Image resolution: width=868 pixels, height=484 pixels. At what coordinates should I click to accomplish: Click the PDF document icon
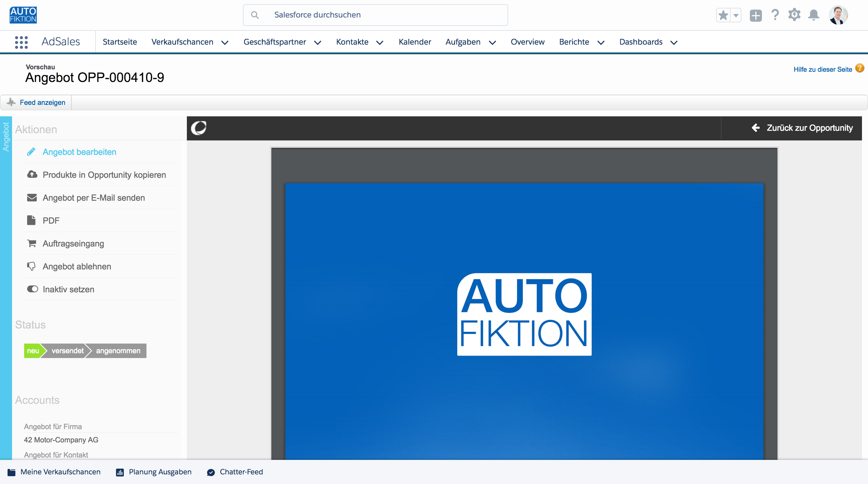click(31, 220)
